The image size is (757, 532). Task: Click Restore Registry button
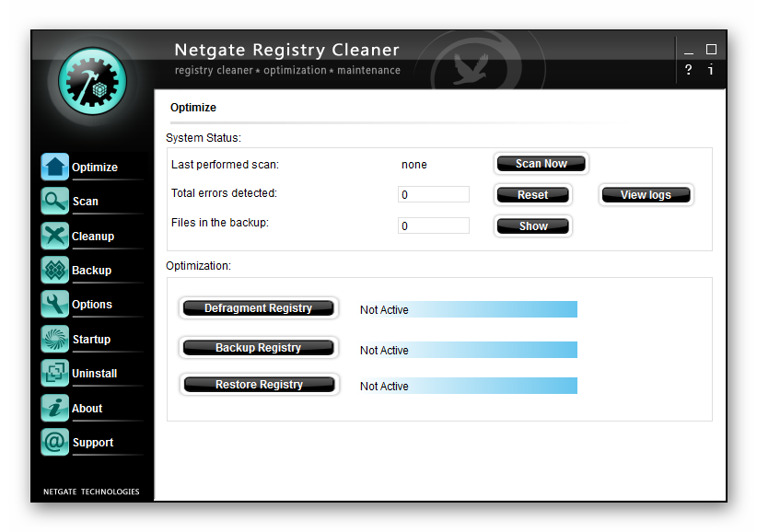[x=259, y=385]
